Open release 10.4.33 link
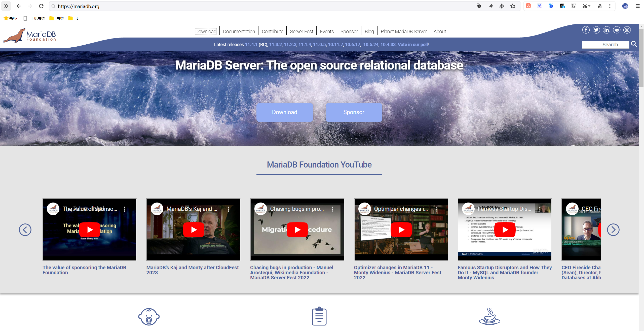 pos(388,45)
